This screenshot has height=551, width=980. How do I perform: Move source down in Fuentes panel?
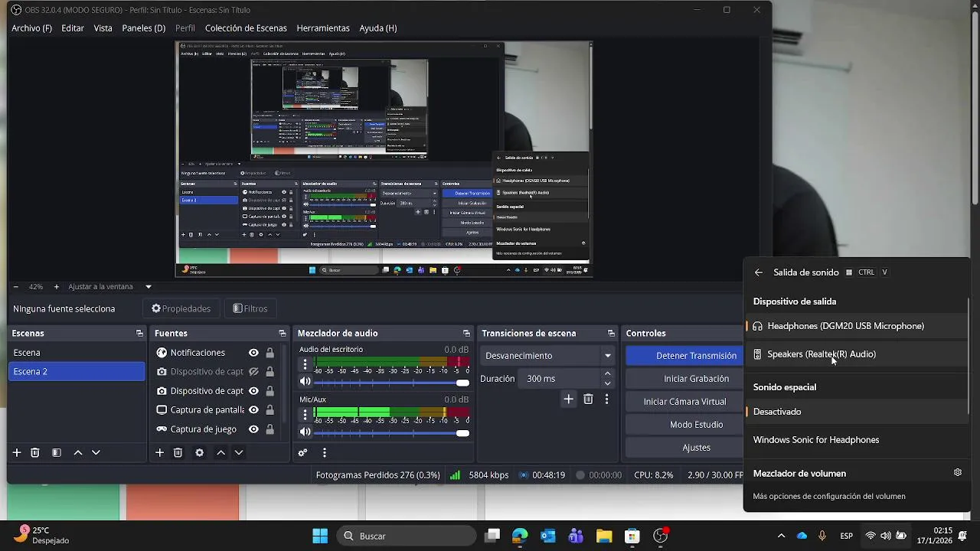239,452
